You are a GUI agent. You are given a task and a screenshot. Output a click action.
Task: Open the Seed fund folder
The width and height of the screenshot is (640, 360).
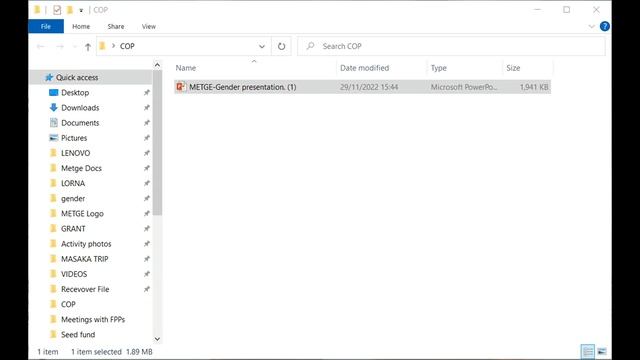(x=78, y=334)
